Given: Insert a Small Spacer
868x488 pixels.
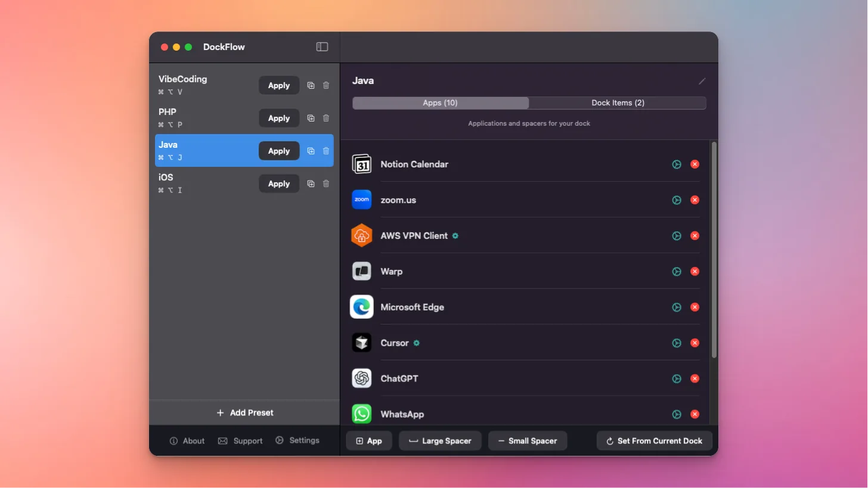Looking at the screenshot, I should (x=528, y=441).
